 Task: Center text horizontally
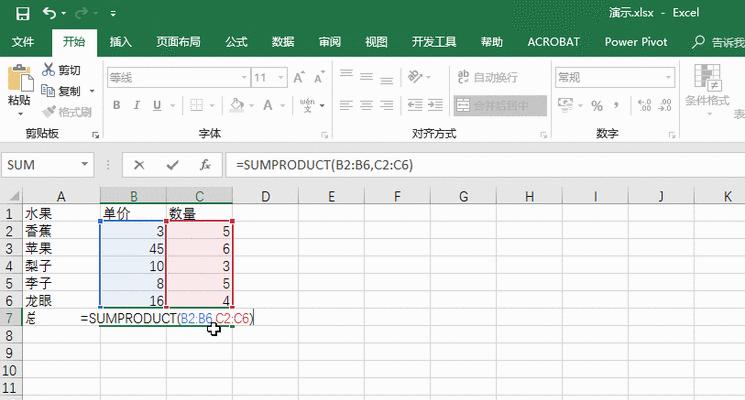[366, 105]
